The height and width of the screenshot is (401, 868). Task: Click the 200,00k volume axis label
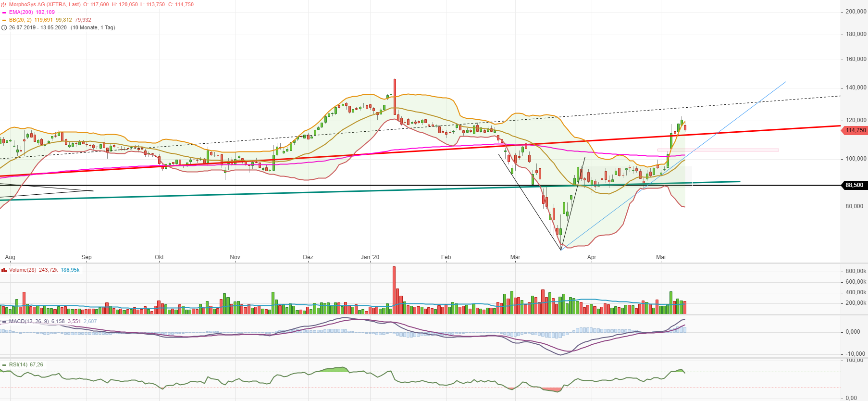coord(856,303)
